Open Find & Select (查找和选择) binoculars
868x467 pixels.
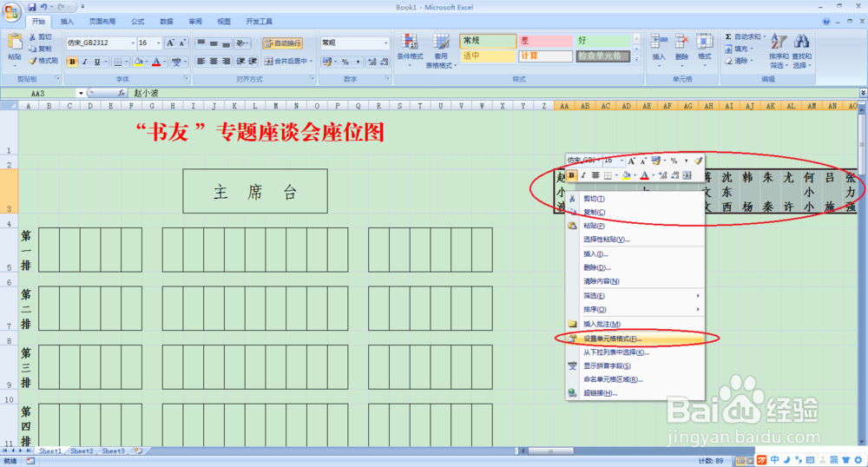click(801, 51)
